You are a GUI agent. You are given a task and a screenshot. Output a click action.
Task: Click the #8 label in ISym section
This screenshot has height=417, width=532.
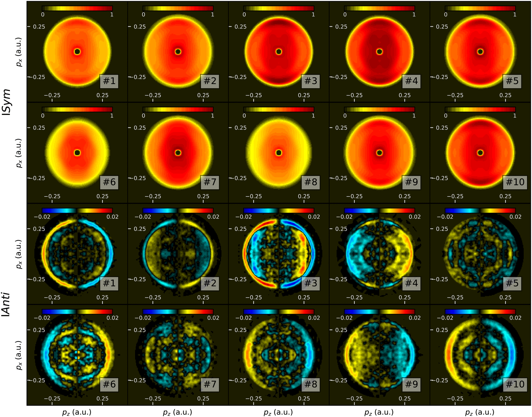(311, 182)
